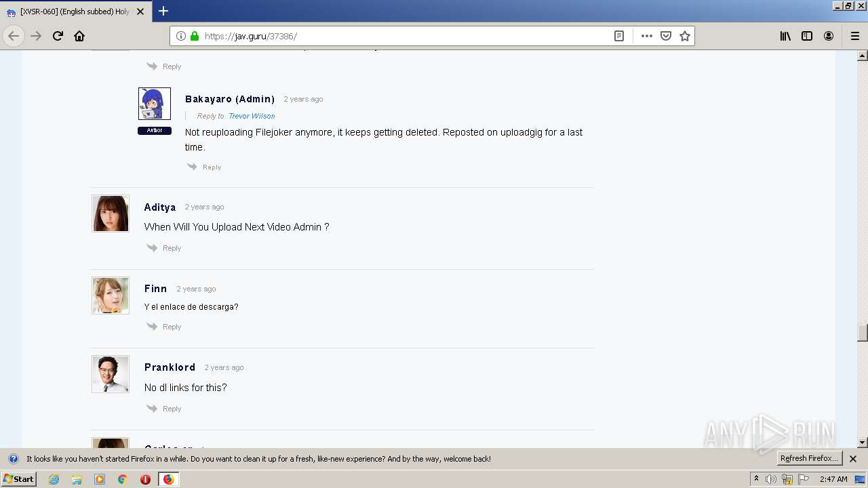868x488 pixels.
Task: Save page to Pocket
Action: click(666, 36)
